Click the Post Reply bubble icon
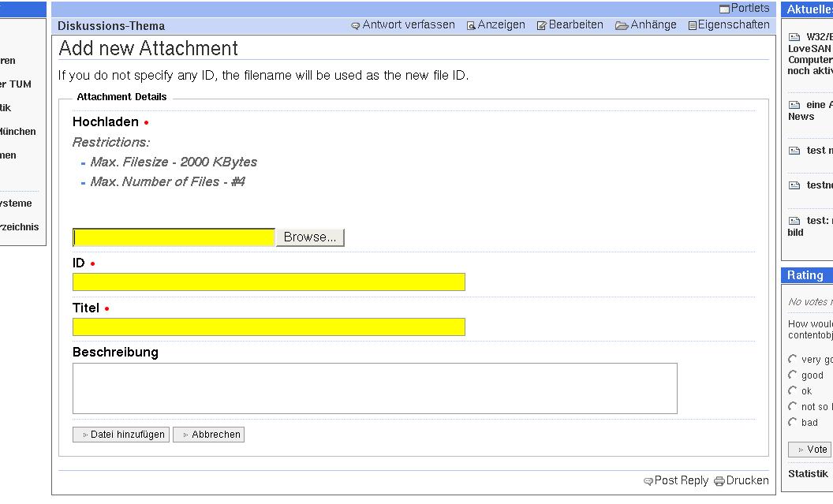The image size is (833, 504). [x=648, y=481]
